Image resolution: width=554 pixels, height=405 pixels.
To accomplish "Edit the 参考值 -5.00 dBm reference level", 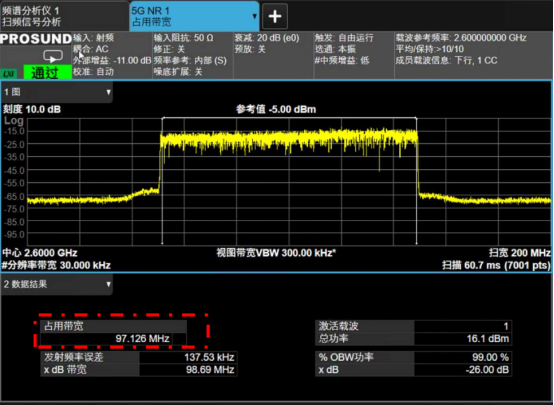I will click(x=276, y=109).
